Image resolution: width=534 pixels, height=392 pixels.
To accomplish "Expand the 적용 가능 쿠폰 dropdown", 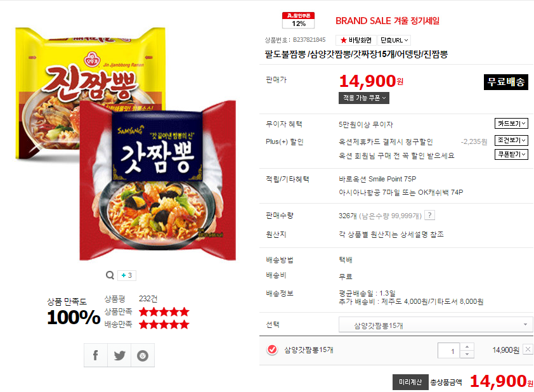I will pyautogui.click(x=364, y=98).
